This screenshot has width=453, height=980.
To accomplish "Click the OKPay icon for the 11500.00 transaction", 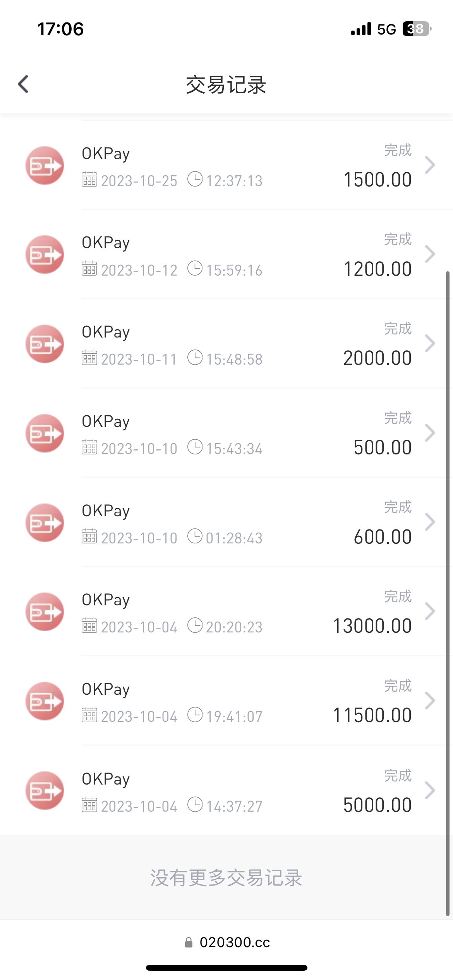I will pos(45,701).
